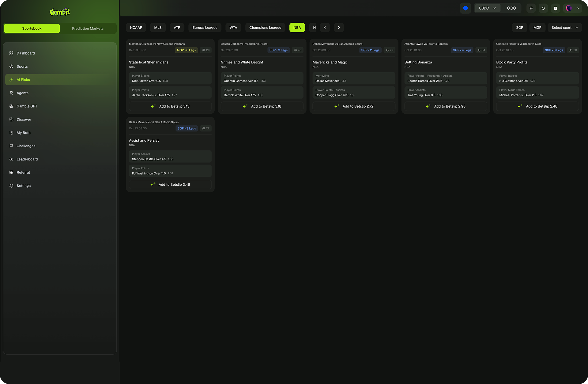The width and height of the screenshot is (588, 384).
Task: Open the notifications bell
Action: (543, 8)
